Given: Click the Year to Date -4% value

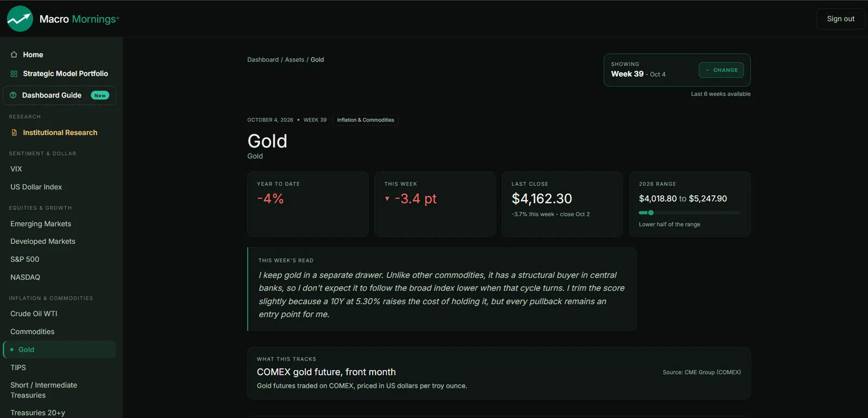Looking at the screenshot, I should (271, 199).
